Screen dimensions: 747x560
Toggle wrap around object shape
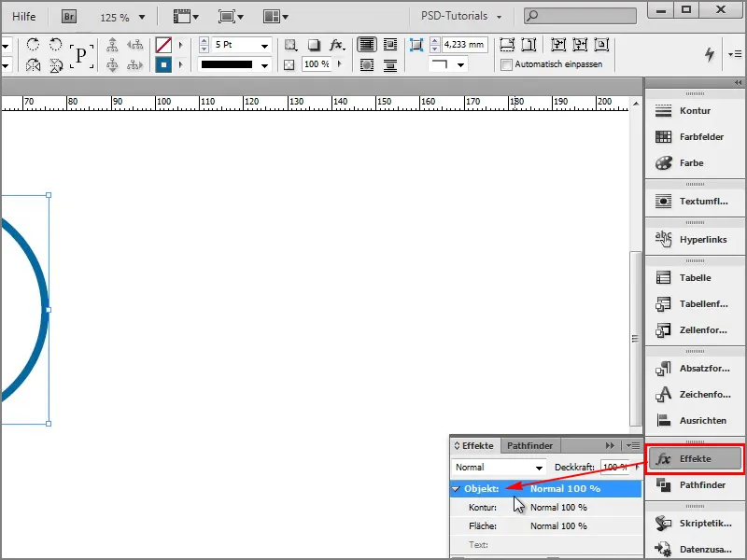pyautogui.click(x=367, y=64)
